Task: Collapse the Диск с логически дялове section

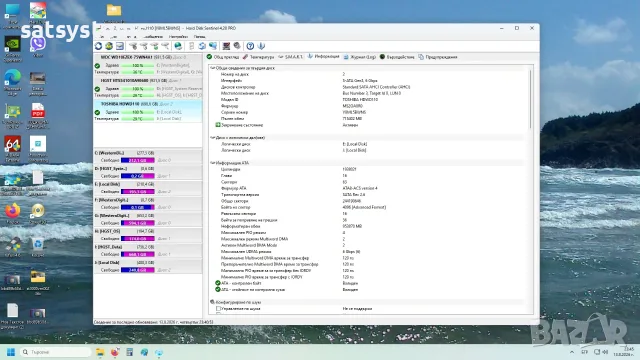Action: pos(213,138)
